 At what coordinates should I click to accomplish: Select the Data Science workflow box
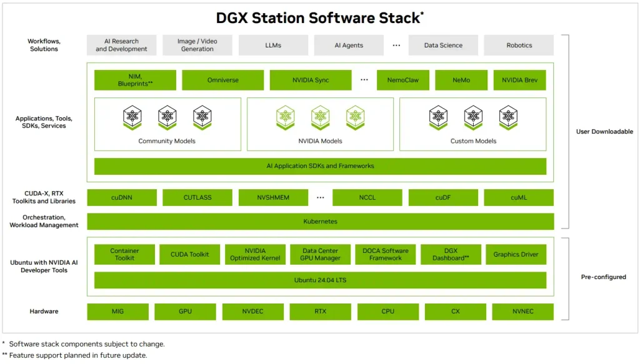coord(443,45)
